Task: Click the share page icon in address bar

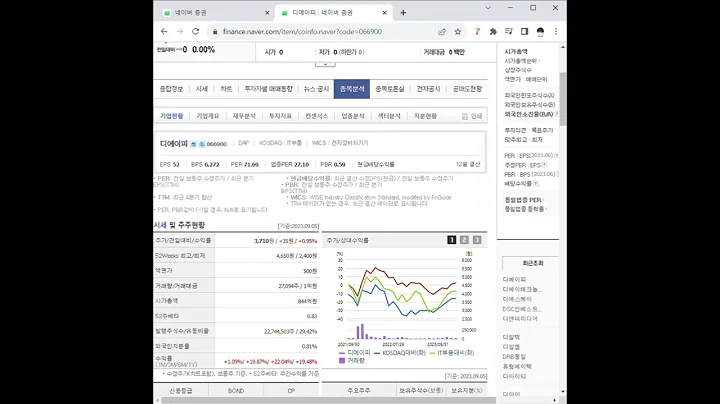Action: 442,31
